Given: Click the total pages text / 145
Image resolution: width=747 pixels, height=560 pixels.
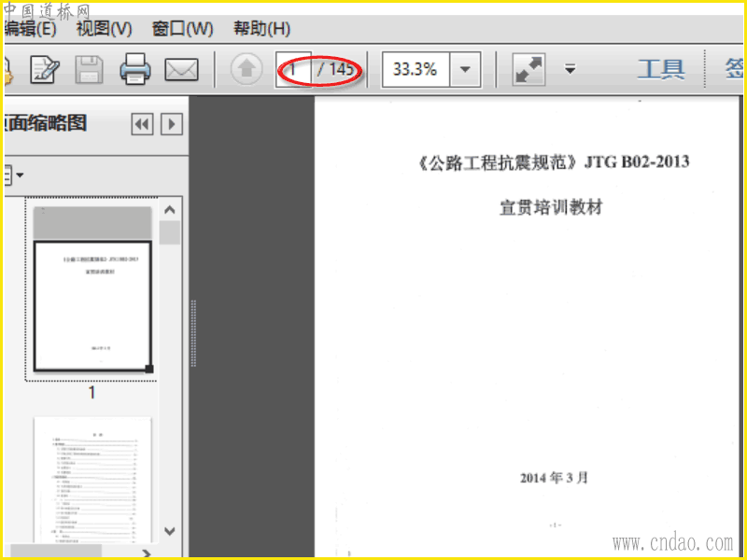Looking at the screenshot, I should 336,69.
